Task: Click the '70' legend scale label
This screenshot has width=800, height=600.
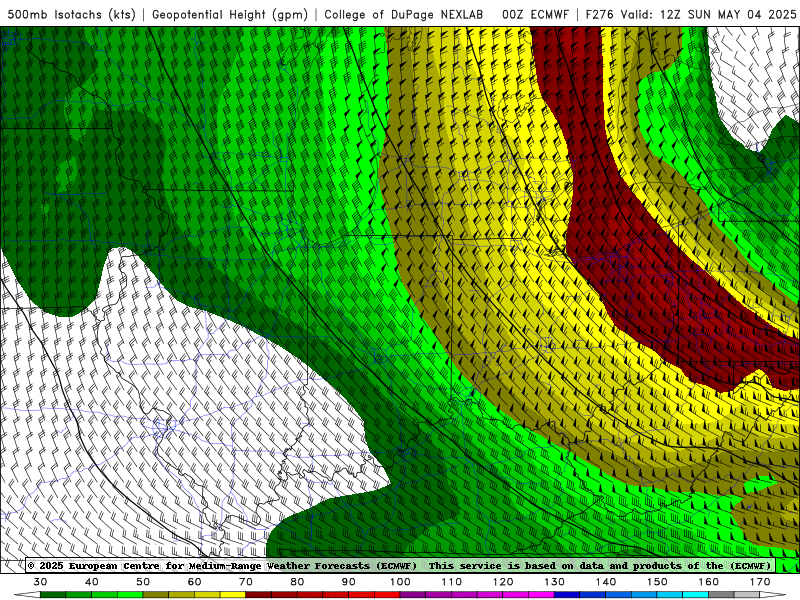Action: 246,582
